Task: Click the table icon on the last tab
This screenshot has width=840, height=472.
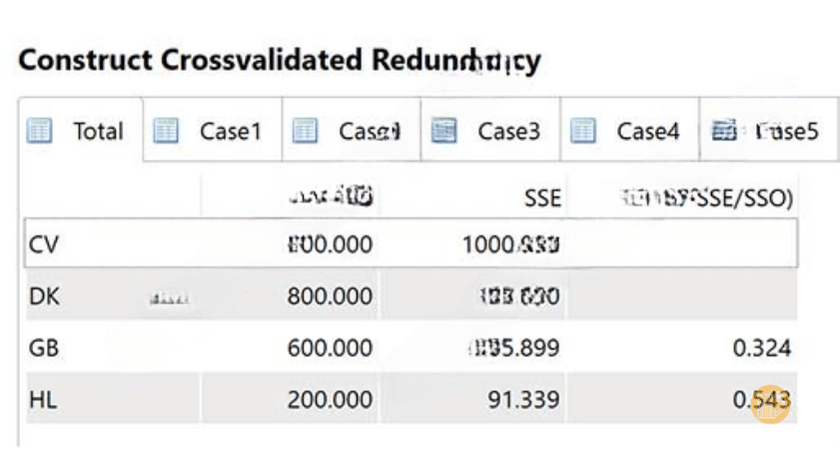Action: pyautogui.click(x=724, y=131)
